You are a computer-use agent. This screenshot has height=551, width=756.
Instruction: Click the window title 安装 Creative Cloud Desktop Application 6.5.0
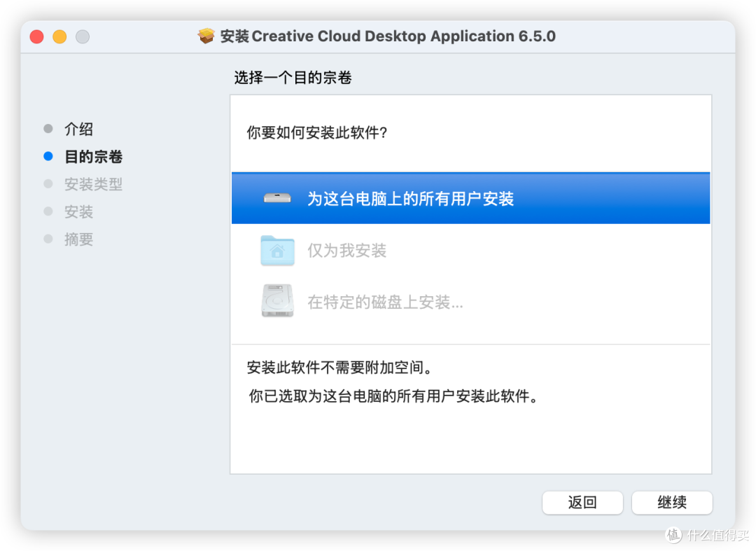pyautogui.click(x=388, y=36)
